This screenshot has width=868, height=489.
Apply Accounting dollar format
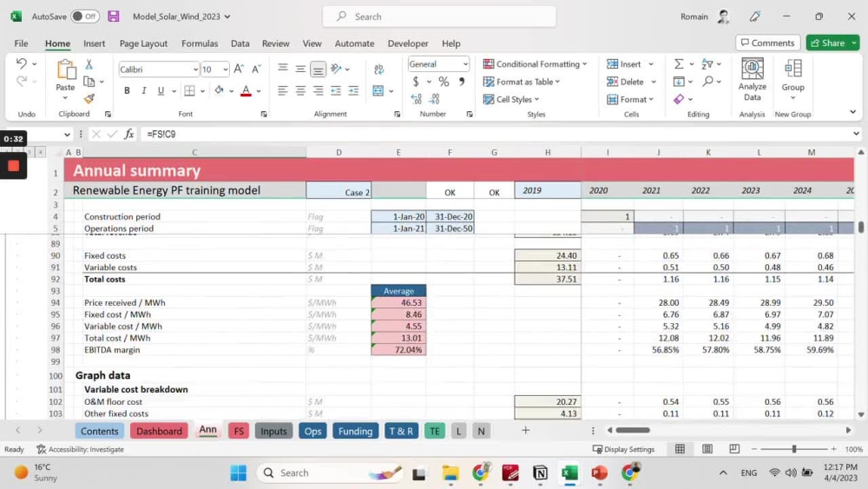point(416,82)
